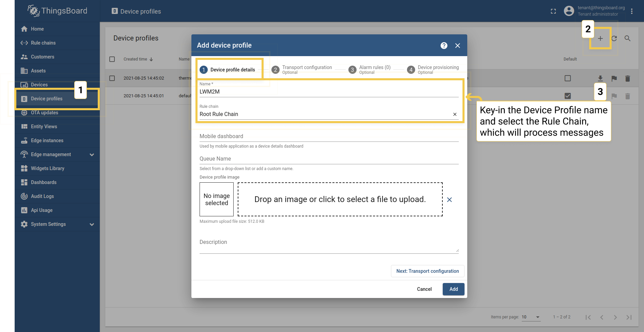Click the Description text area

click(329, 245)
